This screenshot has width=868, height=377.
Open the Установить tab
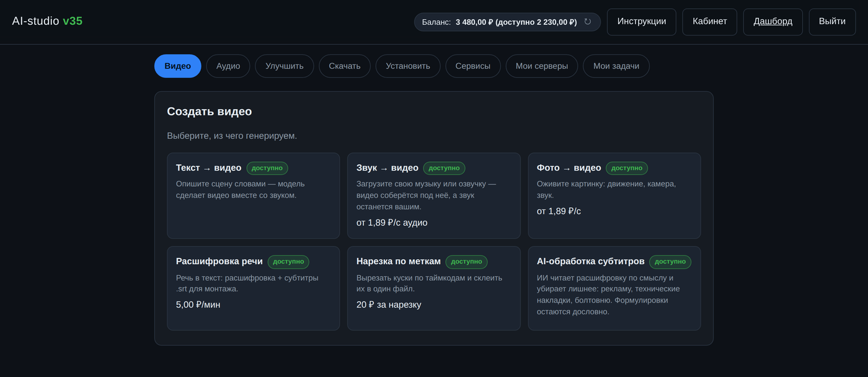tap(408, 66)
